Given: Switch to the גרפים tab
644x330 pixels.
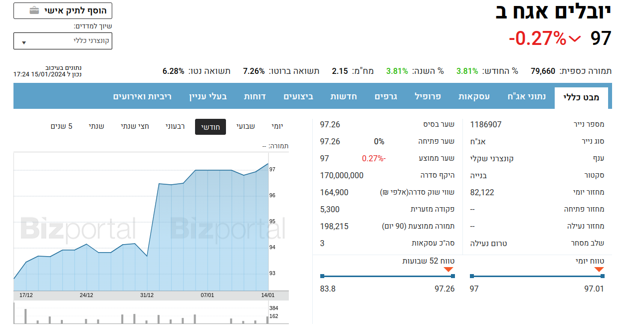Looking at the screenshot, I should pos(386,96).
